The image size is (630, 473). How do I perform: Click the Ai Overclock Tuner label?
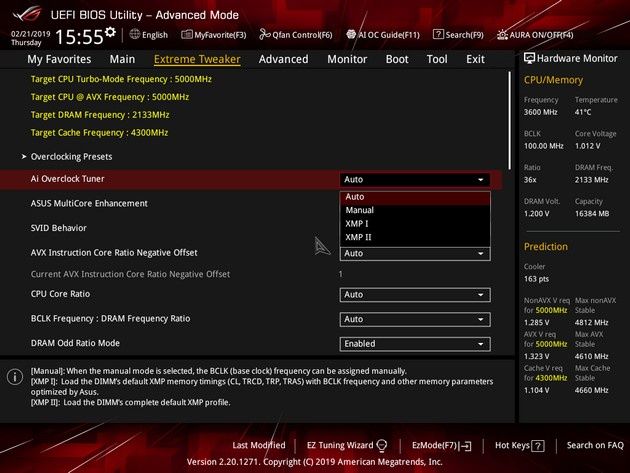[x=68, y=179]
